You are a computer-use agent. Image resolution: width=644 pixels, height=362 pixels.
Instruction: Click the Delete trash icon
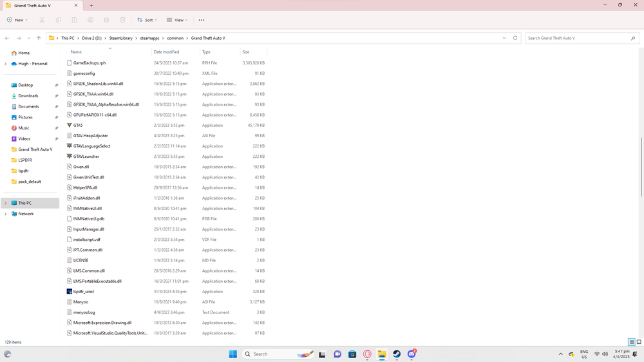click(122, 20)
